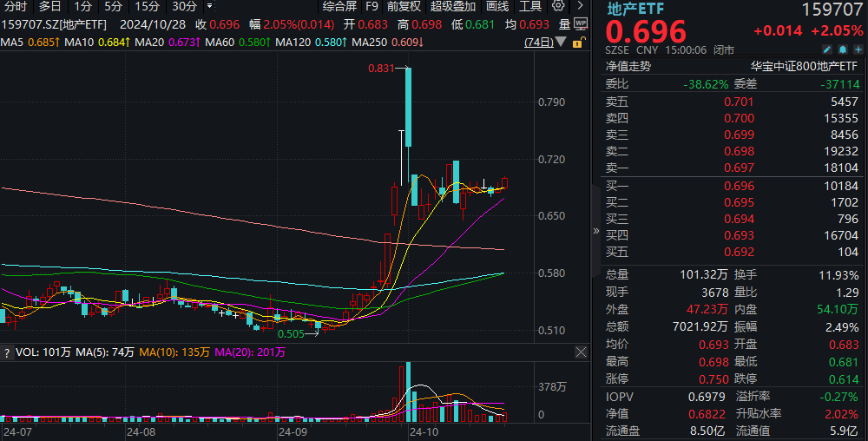Viewport: 868px width, 441px height.
Task: Toggle 前复权 price adjustment
Action: (404, 6)
